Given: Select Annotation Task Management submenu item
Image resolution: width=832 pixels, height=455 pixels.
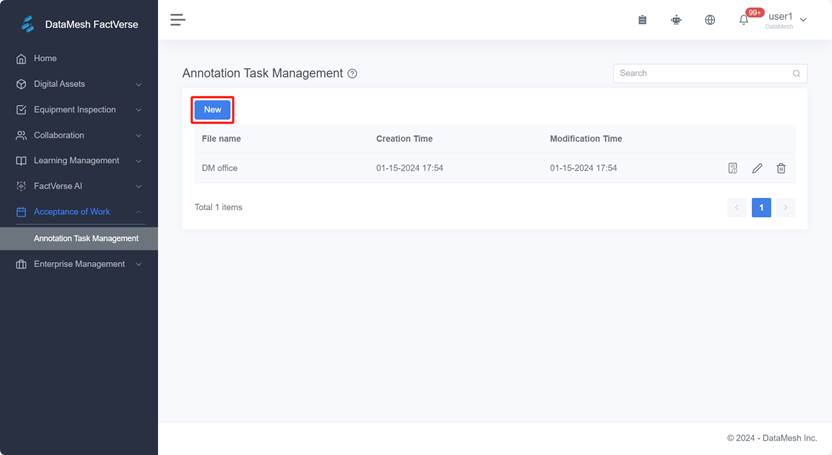Looking at the screenshot, I should [x=86, y=239].
